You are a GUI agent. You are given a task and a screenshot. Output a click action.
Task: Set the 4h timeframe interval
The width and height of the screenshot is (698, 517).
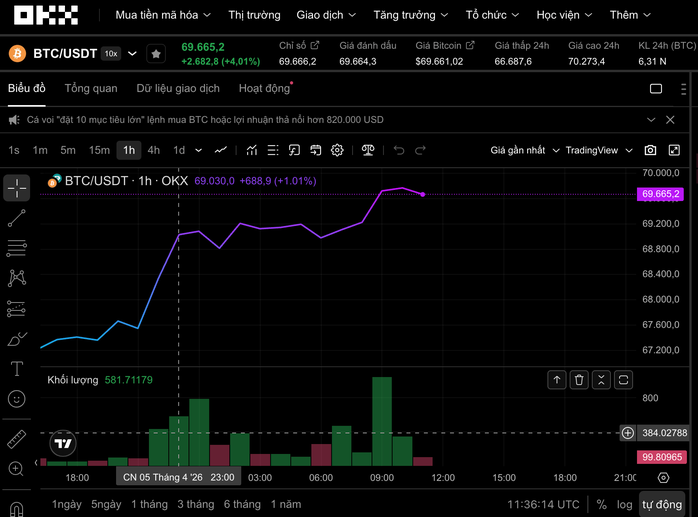click(154, 150)
